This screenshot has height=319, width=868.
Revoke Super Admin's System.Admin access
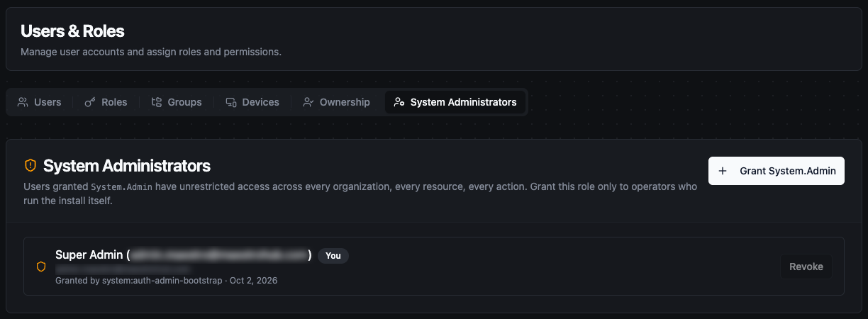pos(806,267)
